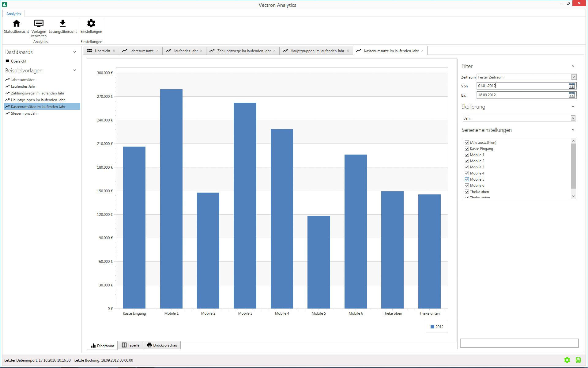Viewport: 588px width, 368px height.
Task: Open Lesungsübersicht download icon
Action: [x=62, y=24]
